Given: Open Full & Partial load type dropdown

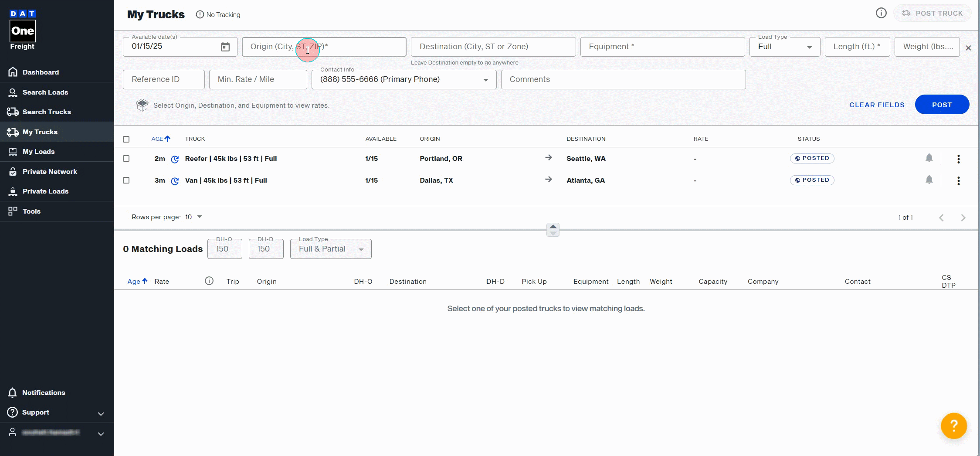Looking at the screenshot, I should coord(331,249).
